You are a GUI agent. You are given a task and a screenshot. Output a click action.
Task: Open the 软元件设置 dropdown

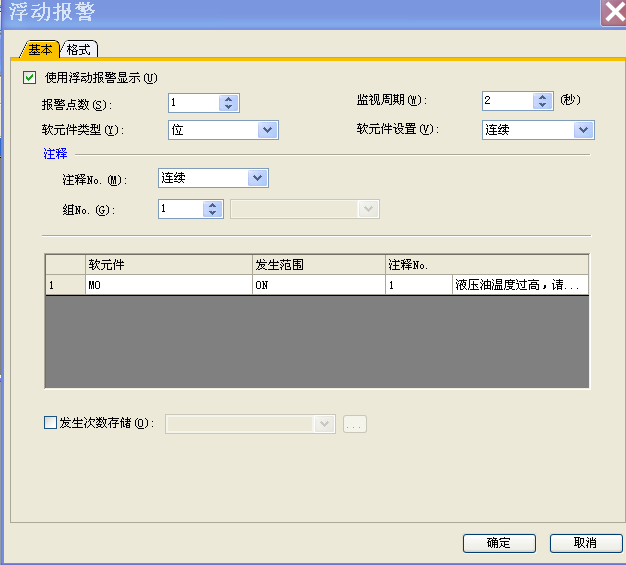(x=584, y=129)
